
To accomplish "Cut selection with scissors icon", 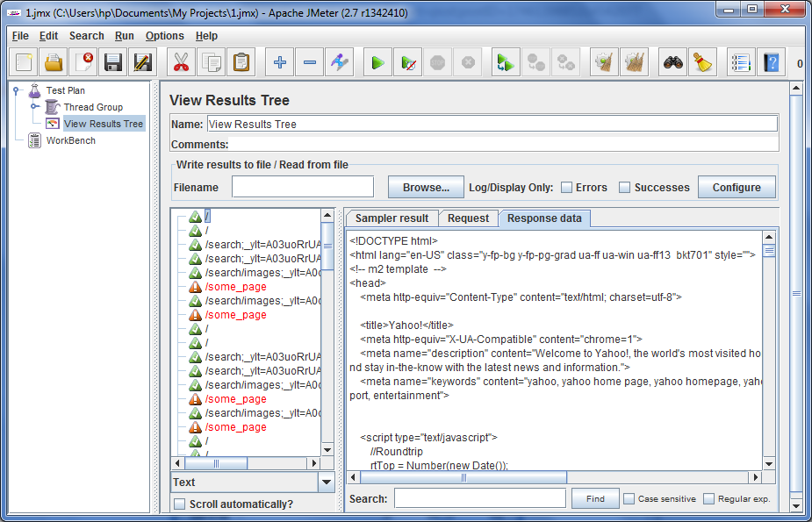I will point(181,62).
